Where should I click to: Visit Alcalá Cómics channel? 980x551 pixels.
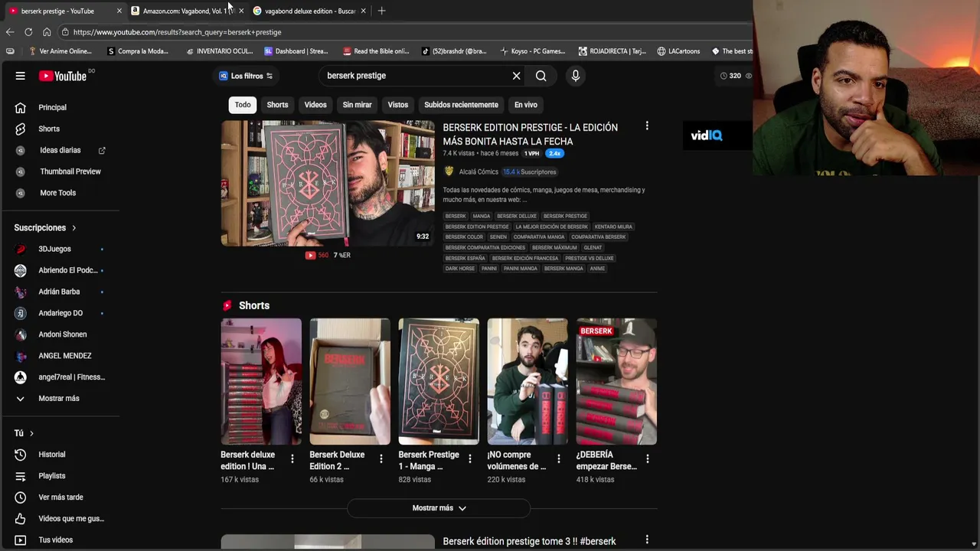click(x=479, y=172)
